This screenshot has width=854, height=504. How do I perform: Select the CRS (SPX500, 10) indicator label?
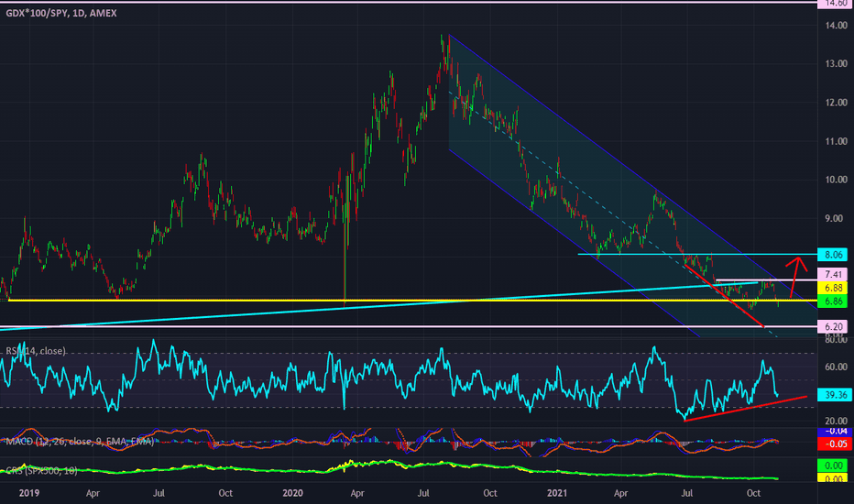tap(41, 470)
